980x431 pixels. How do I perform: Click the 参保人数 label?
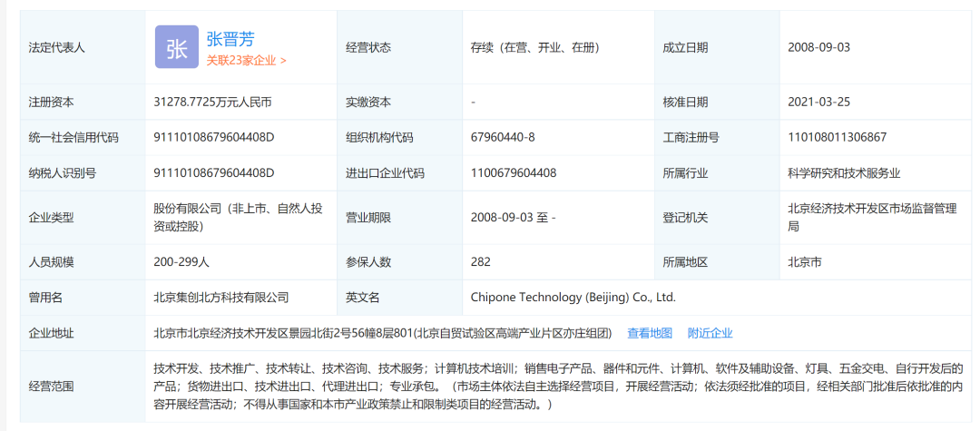point(368,261)
